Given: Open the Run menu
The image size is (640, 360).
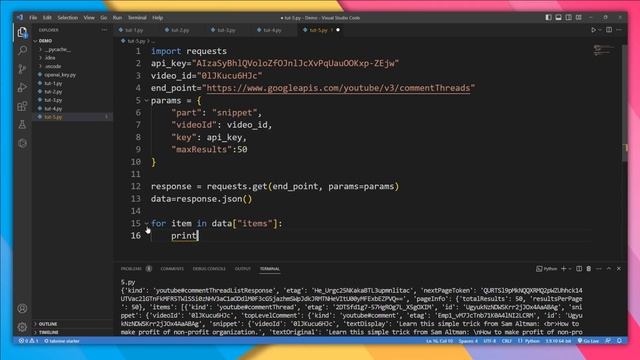Looking at the screenshot, I should tap(117, 18).
